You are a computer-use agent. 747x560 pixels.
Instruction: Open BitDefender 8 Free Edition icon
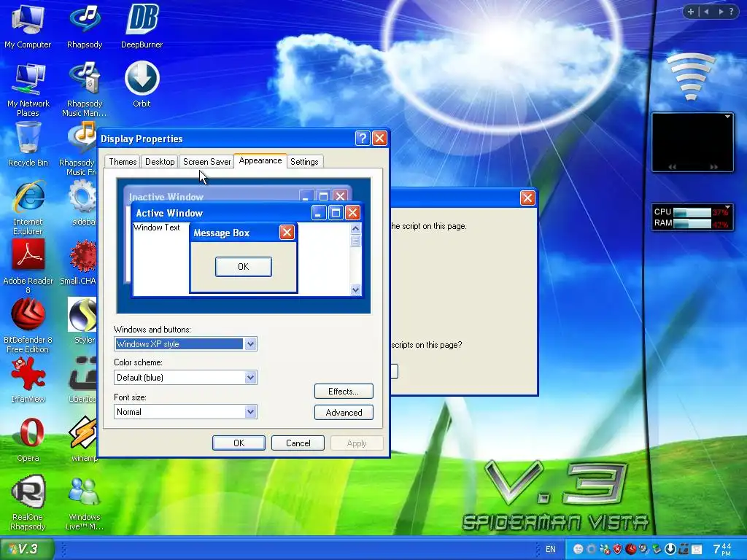(28, 326)
